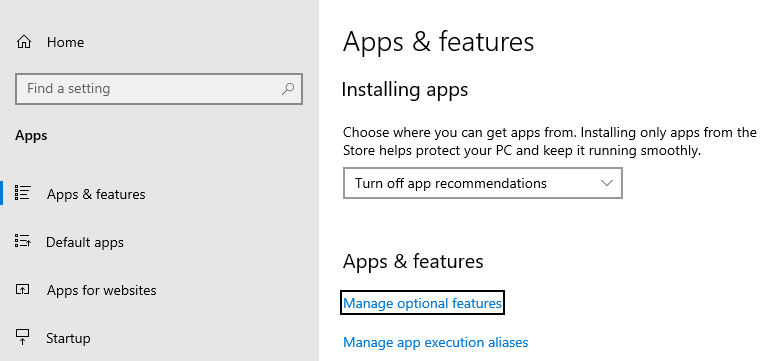Image resolution: width=775 pixels, height=361 pixels.
Task: Go to Home settings label
Action: 65,42
